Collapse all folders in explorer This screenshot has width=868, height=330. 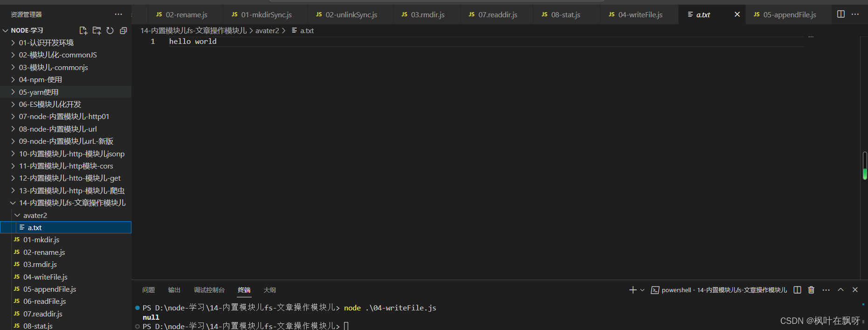pyautogui.click(x=124, y=30)
